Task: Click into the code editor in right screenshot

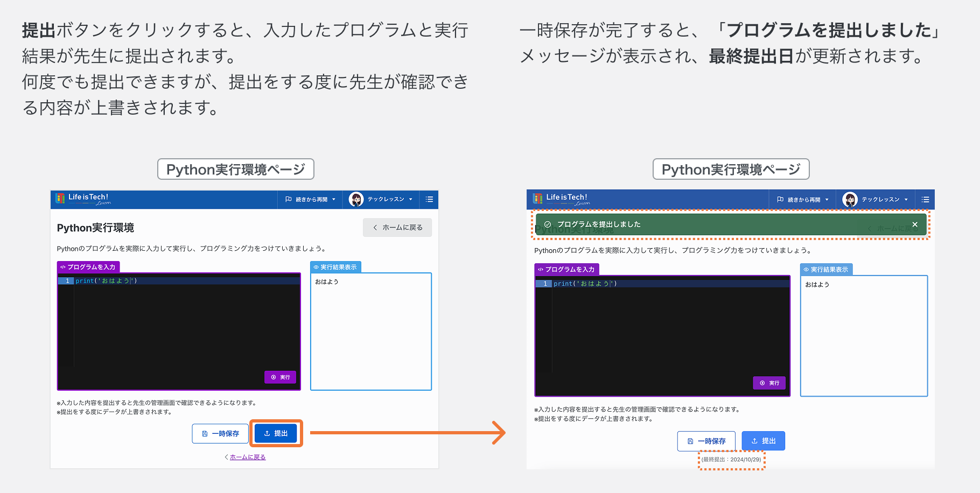Action: click(662, 336)
